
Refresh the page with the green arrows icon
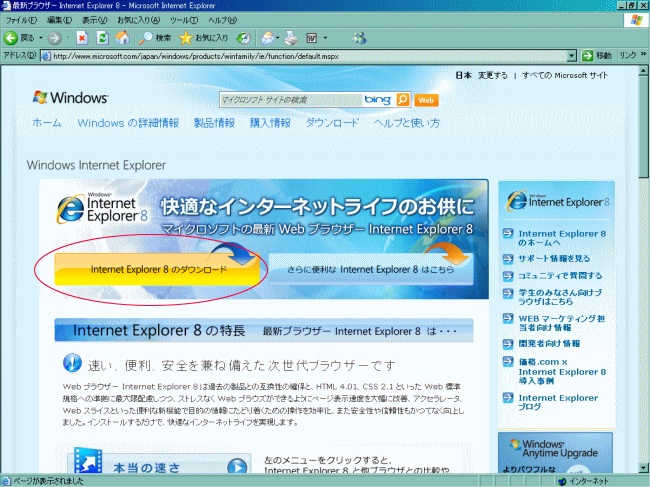click(x=102, y=38)
